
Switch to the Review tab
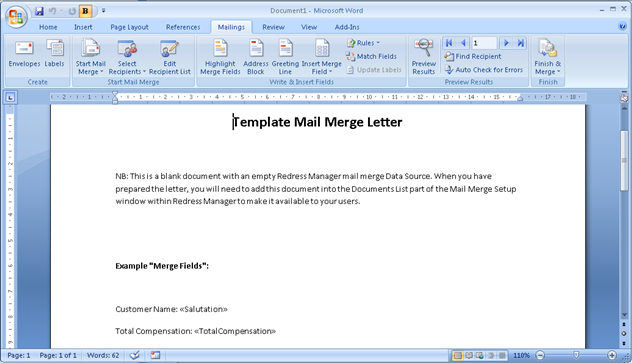(x=273, y=27)
